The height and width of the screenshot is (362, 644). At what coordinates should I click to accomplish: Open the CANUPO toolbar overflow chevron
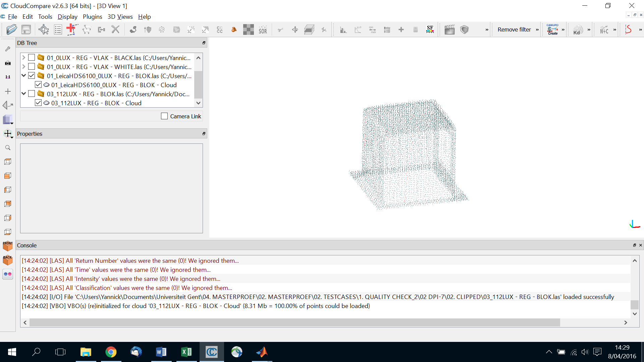(x=563, y=29)
